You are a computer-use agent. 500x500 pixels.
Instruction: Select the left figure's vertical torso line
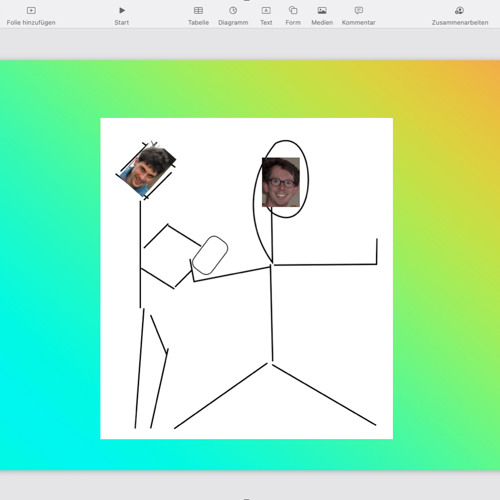(x=140, y=254)
